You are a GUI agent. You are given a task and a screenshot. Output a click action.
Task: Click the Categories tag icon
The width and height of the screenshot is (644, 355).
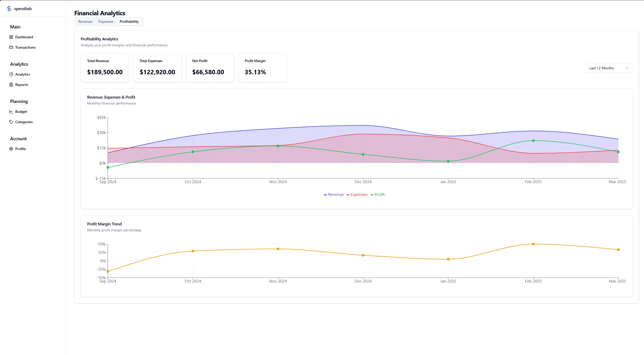[11, 122]
